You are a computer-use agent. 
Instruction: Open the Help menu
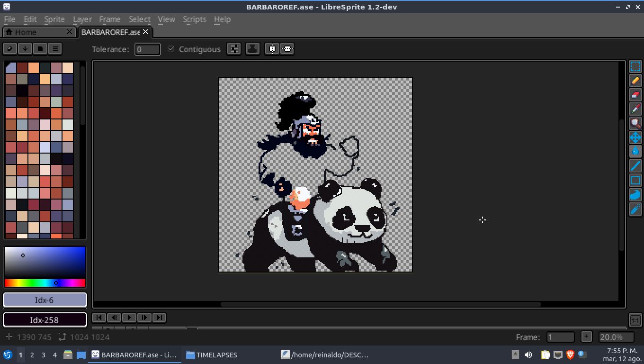222,19
